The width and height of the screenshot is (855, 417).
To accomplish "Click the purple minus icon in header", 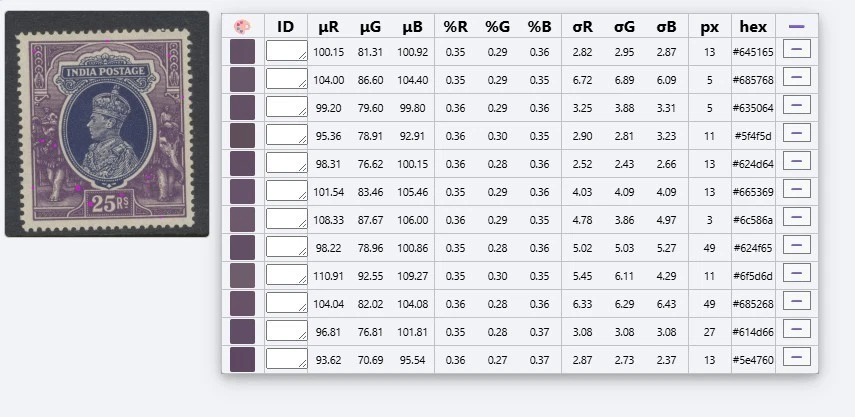I will coord(797,27).
